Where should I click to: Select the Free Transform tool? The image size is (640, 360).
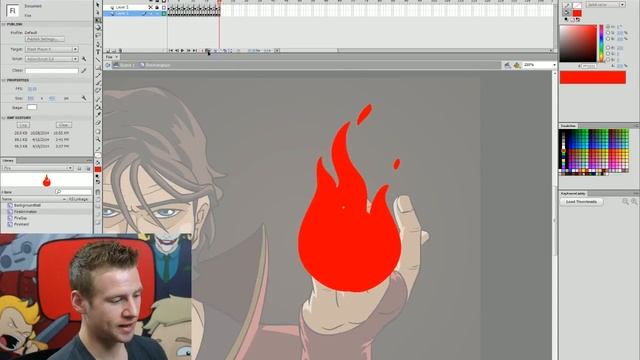click(98, 20)
